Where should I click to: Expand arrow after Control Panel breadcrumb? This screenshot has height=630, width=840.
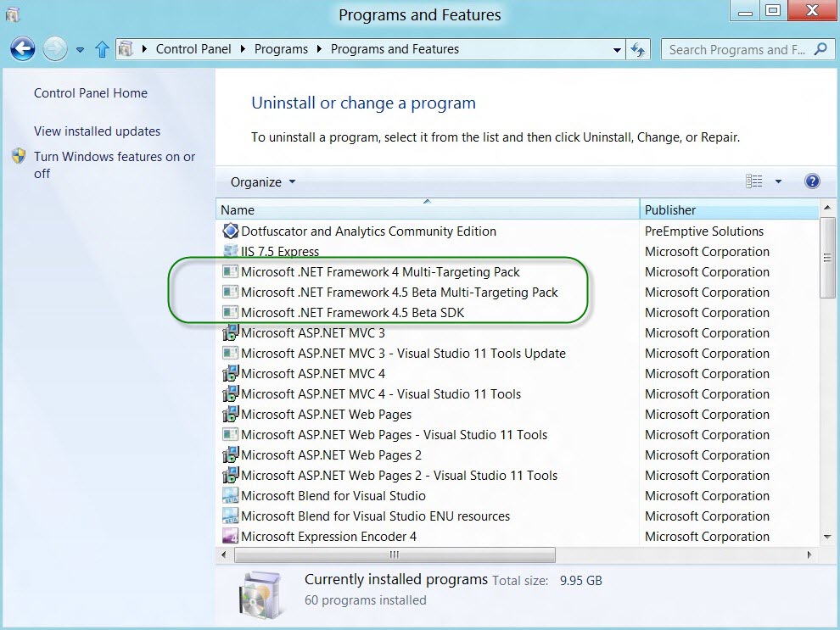pos(243,49)
